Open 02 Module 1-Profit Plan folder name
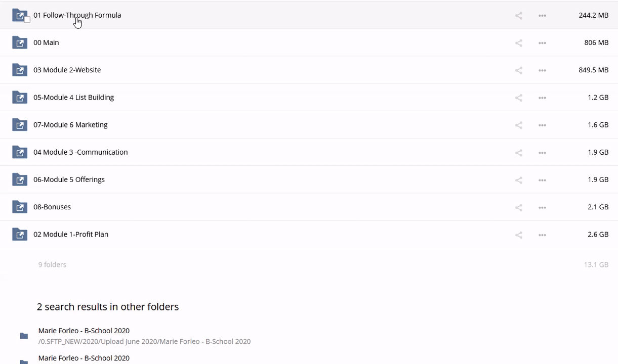This screenshot has height=364, width=618. [x=71, y=234]
